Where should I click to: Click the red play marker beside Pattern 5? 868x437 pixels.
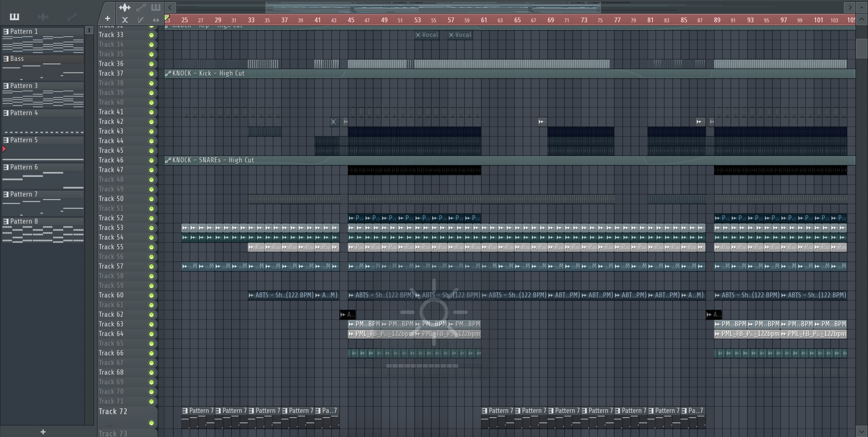point(4,149)
